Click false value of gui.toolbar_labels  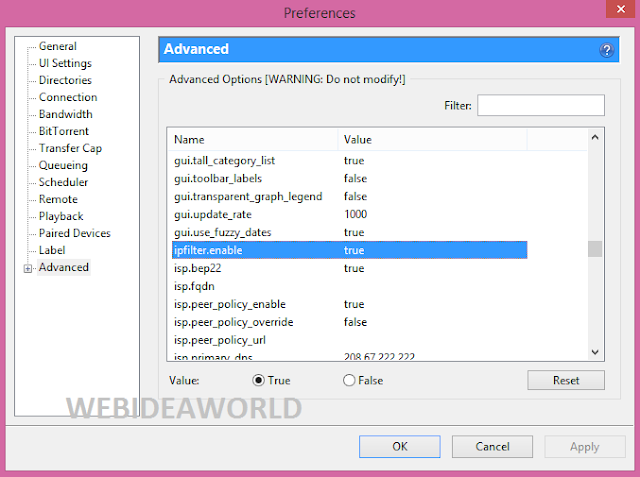tap(356, 178)
